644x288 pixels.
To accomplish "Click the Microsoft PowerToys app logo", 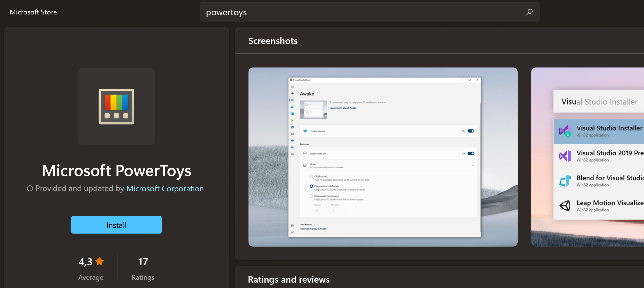I will click(116, 107).
